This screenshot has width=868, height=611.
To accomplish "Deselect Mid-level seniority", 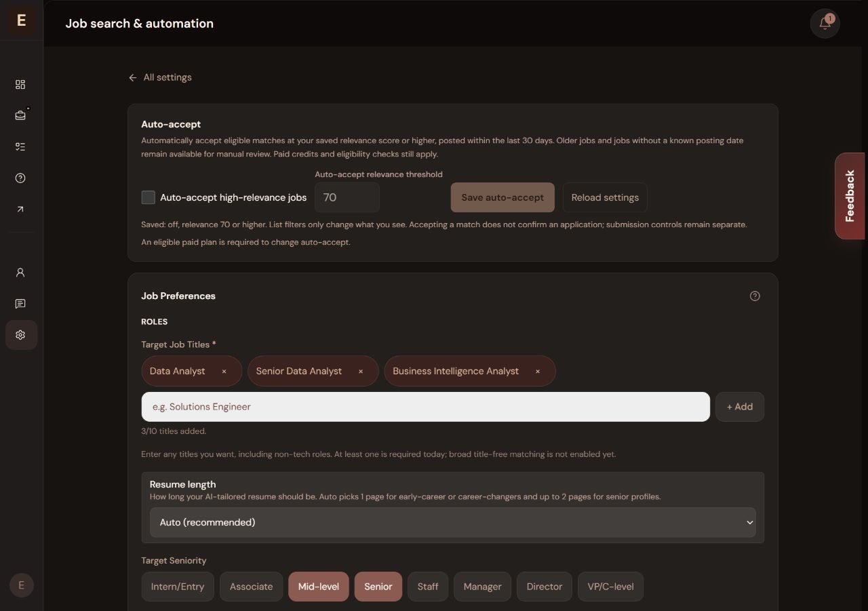I will coord(319,587).
